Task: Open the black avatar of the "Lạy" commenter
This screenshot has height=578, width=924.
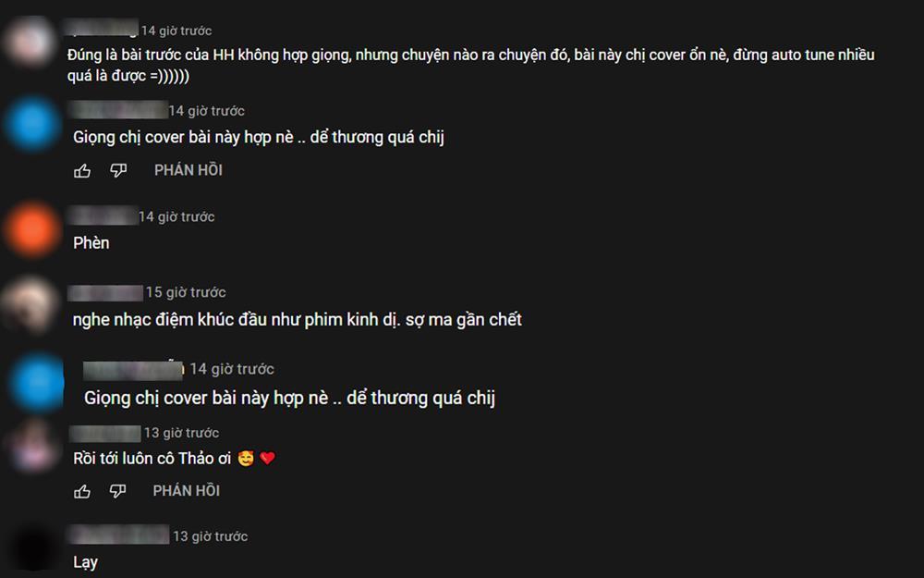Action: [33, 549]
